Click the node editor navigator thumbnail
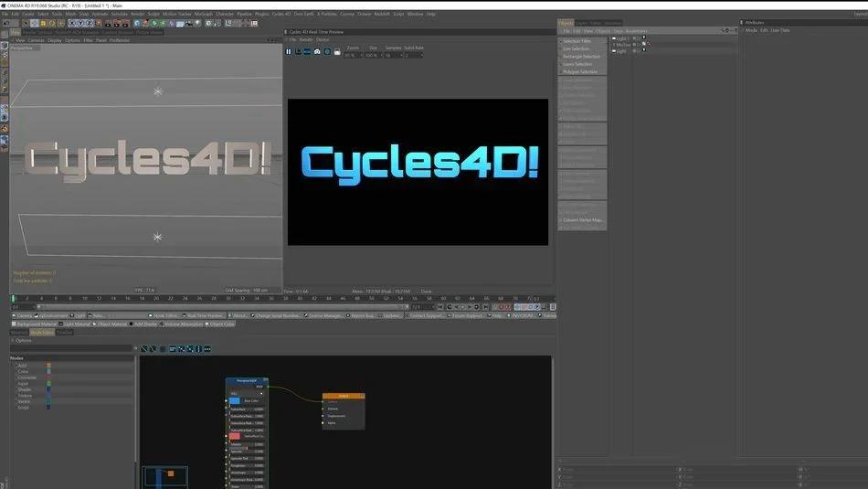Image resolution: width=868 pixels, height=489 pixels. 165,477
